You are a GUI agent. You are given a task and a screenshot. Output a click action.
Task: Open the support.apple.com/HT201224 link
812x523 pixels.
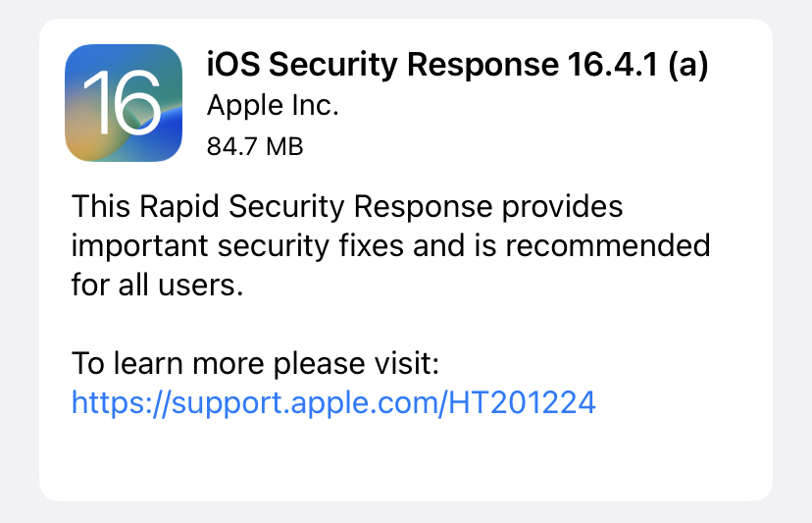[333, 401]
